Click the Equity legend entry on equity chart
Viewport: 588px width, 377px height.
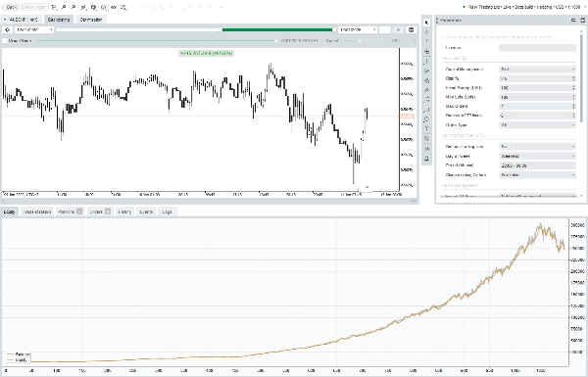point(17,359)
